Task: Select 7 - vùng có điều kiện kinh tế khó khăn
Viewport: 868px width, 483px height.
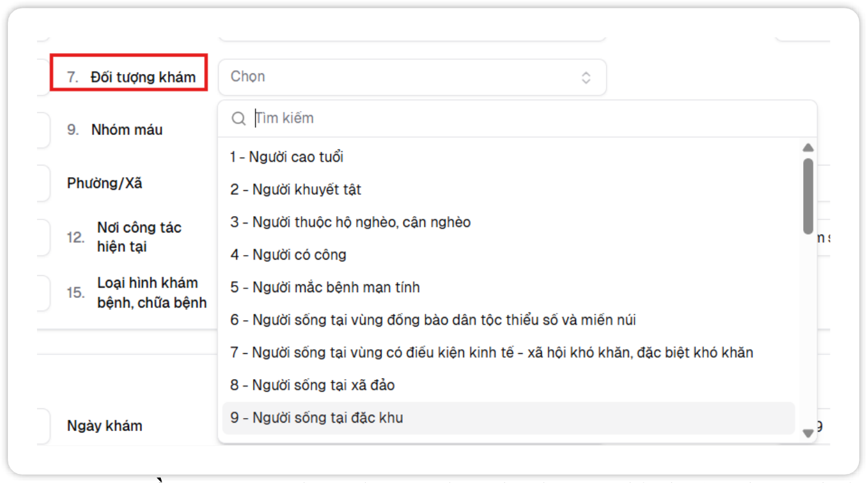Action: 509,353
